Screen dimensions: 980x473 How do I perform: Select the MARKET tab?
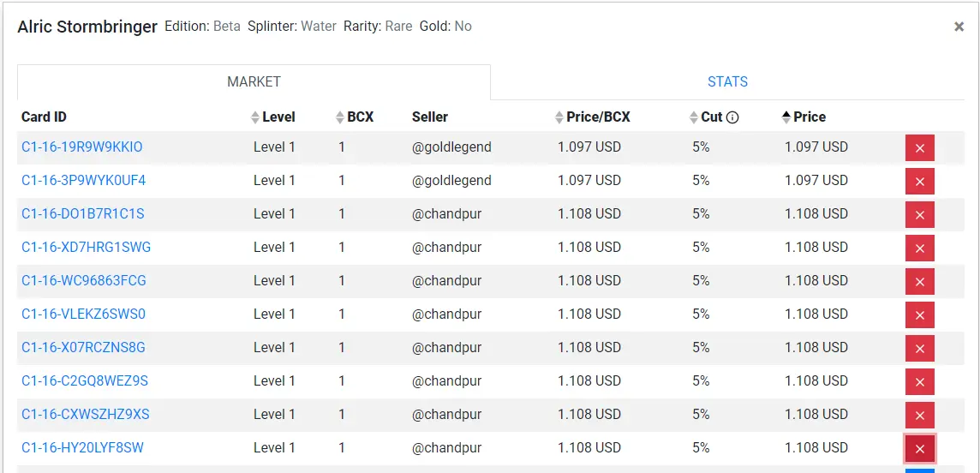254,82
